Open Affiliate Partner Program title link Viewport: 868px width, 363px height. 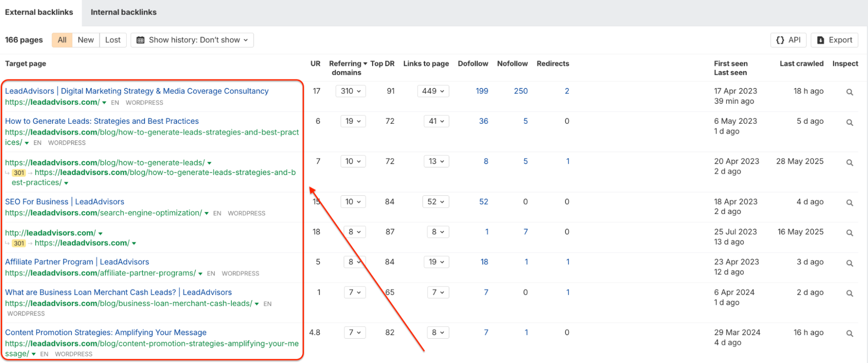point(77,262)
